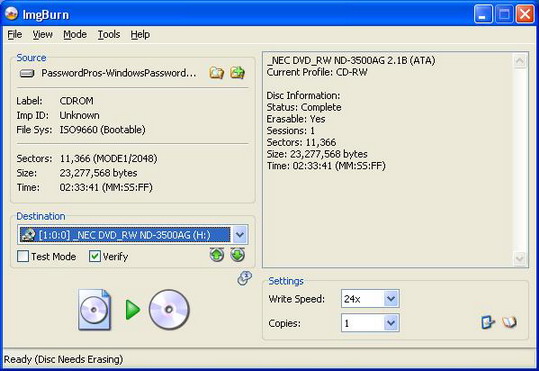Image resolution: width=539 pixels, height=371 pixels.
Task: Click the source drive icon beside PasswordPros
Action: pos(27,73)
